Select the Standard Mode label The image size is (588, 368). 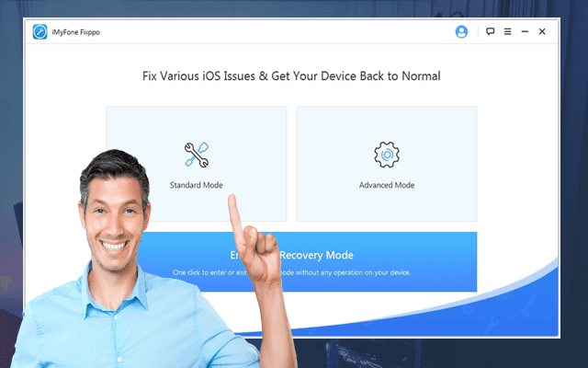(196, 185)
